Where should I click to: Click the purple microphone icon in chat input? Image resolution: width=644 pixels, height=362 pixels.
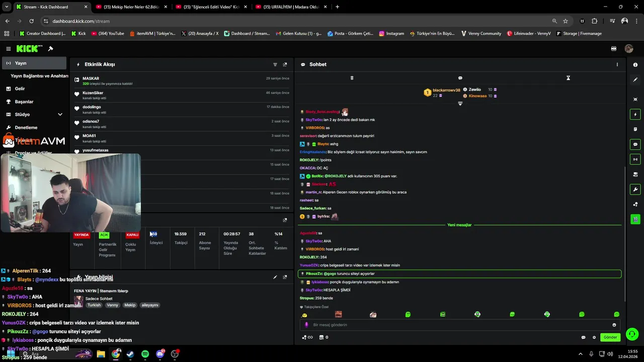pos(306,325)
